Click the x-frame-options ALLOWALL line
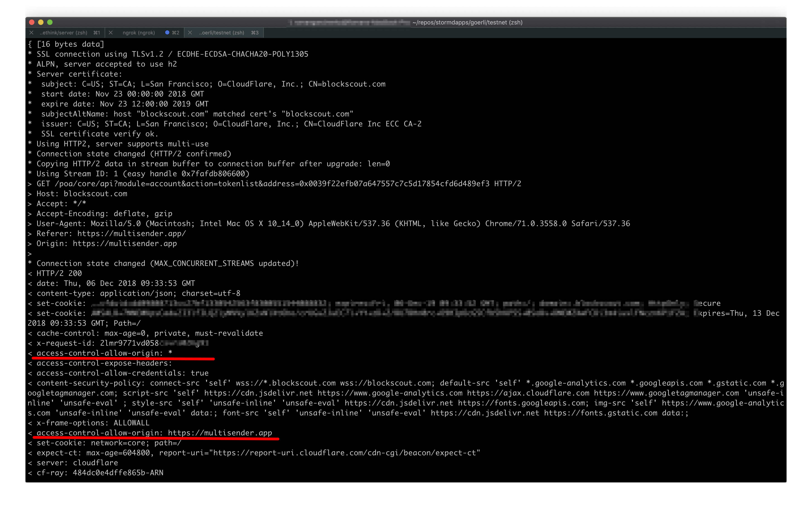Screen dimensions: 812x516 click(x=89, y=423)
